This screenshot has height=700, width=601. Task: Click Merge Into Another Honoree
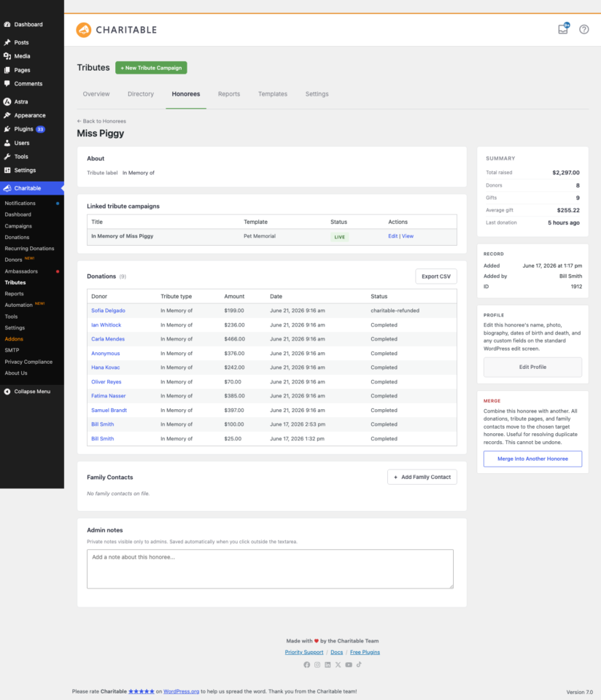pyautogui.click(x=532, y=459)
